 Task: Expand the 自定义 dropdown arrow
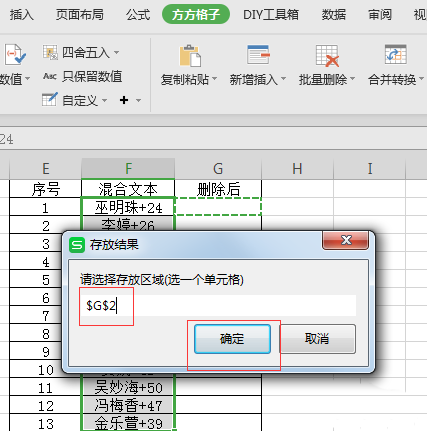click(x=104, y=100)
